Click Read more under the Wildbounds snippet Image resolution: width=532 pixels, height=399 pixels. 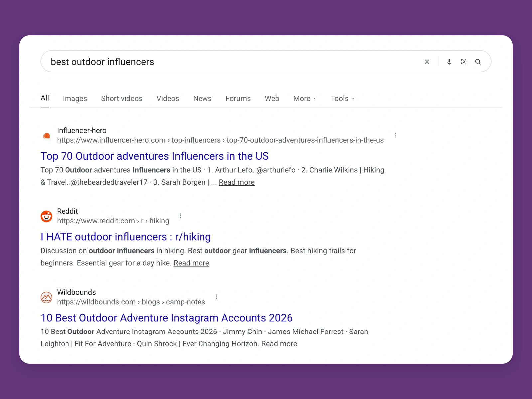(279, 344)
